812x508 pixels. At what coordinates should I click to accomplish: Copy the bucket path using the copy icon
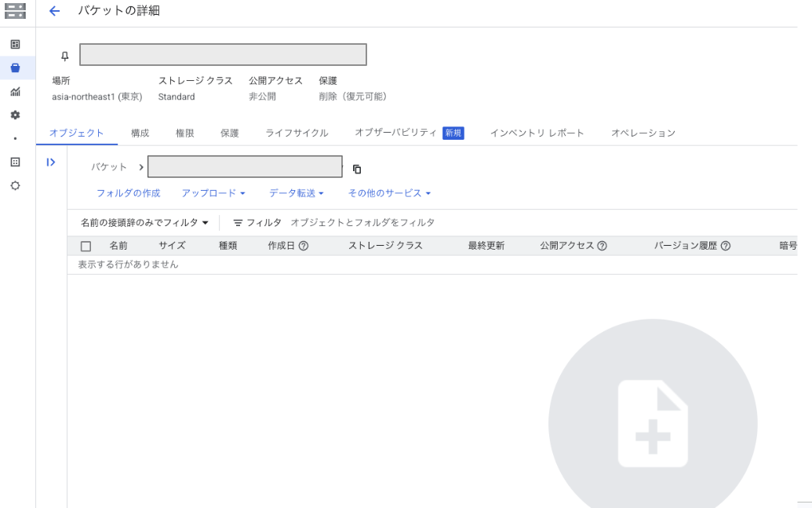(x=357, y=169)
